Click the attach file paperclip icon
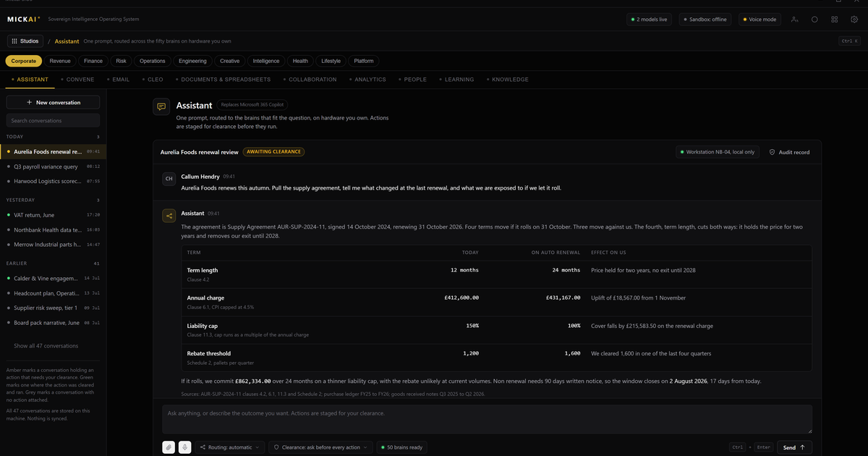The image size is (868, 456). [x=168, y=447]
